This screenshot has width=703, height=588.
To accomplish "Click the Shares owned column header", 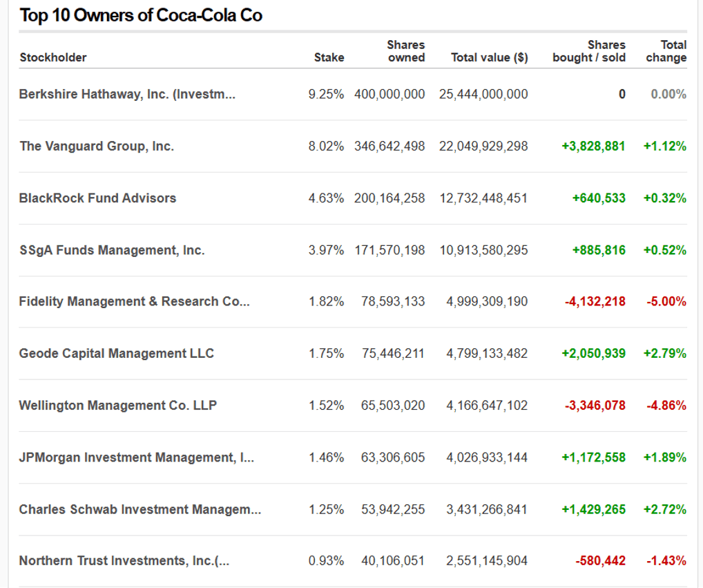I will pyautogui.click(x=406, y=51).
